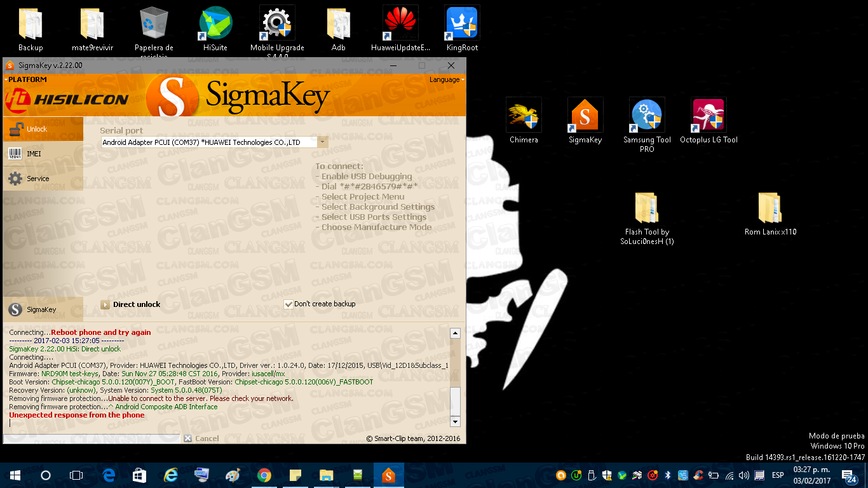Switch ESP input language indicator
This screenshot has height=488, width=868.
point(778,475)
